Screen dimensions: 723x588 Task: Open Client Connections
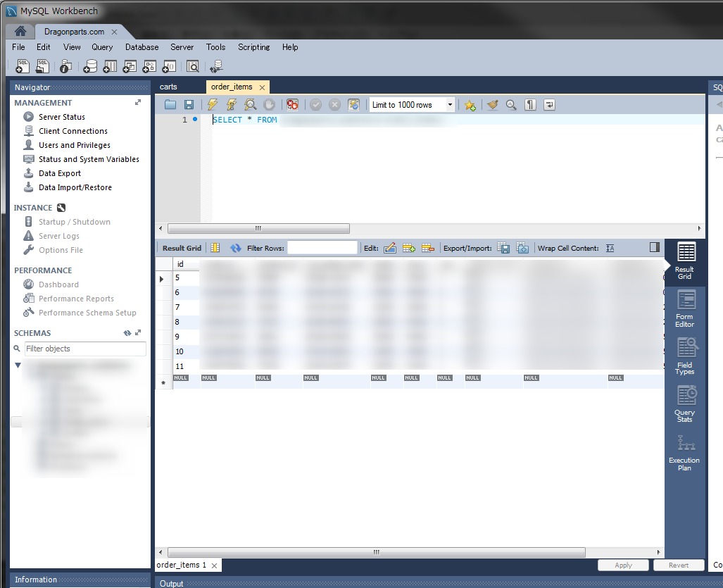pyautogui.click(x=73, y=131)
